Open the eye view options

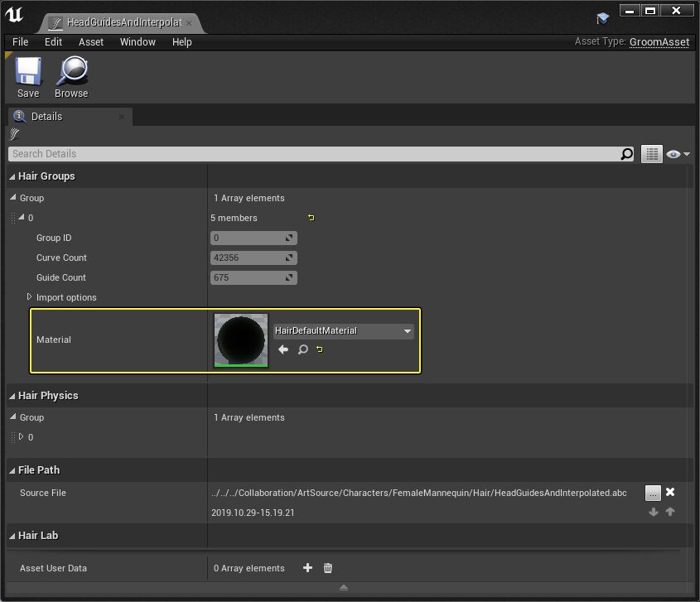677,154
